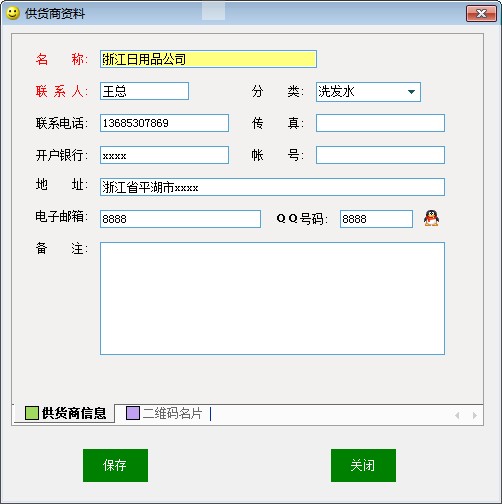This screenshot has height=504, width=502.
Task: Click the green 保存 button
Action: coord(115,465)
